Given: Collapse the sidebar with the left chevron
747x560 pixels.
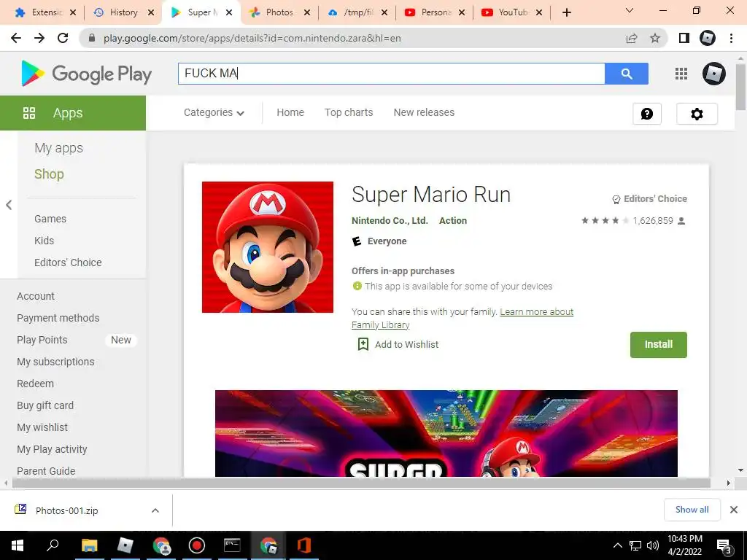Looking at the screenshot, I should click(9, 205).
